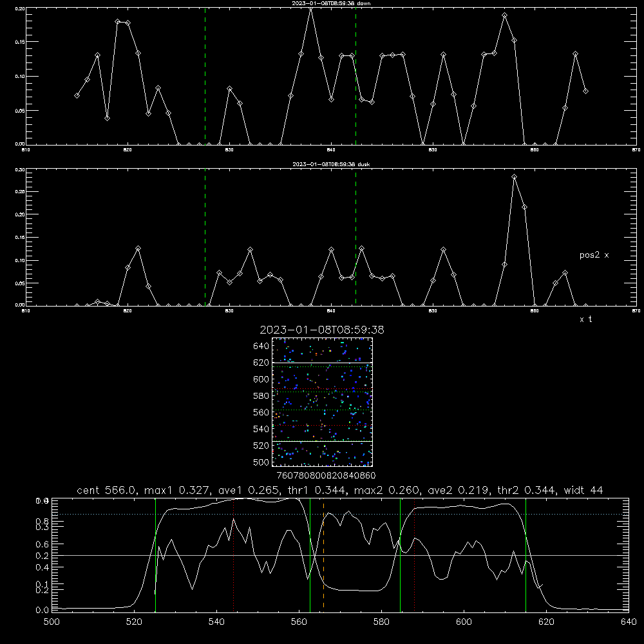Click green dashed line near 842 in dusk plot
The image size is (644, 644).
pyautogui.click(x=355, y=238)
